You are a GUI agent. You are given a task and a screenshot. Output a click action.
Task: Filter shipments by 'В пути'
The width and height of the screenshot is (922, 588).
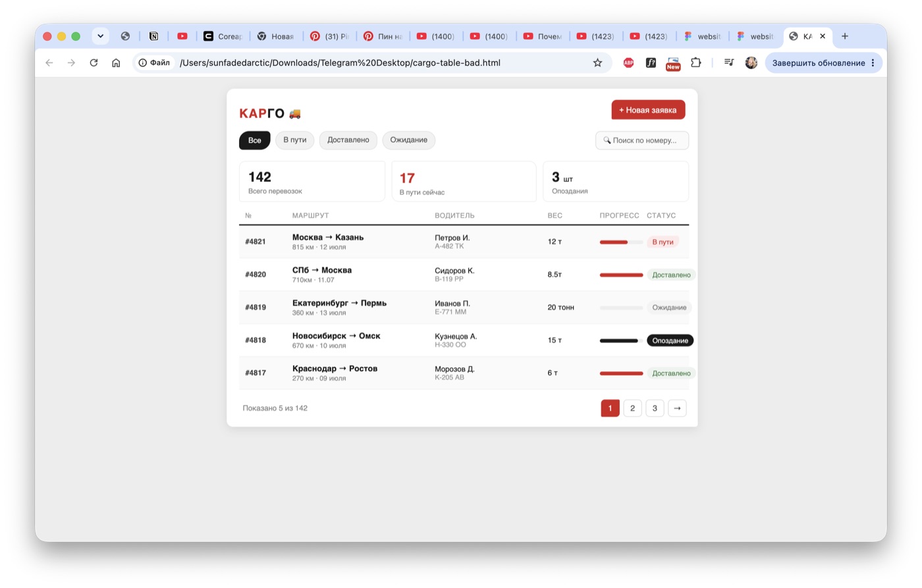click(x=295, y=140)
